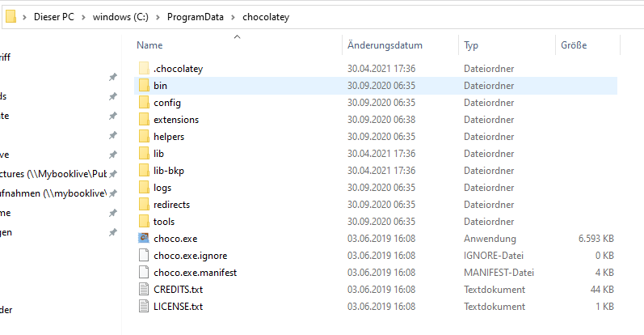Click pin icon beside Mybooklive Pictures entry
The image size is (644, 335).
click(x=113, y=174)
